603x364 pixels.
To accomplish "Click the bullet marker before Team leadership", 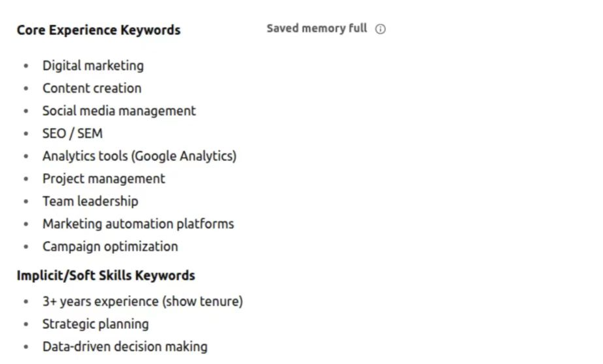I will click(26, 201).
